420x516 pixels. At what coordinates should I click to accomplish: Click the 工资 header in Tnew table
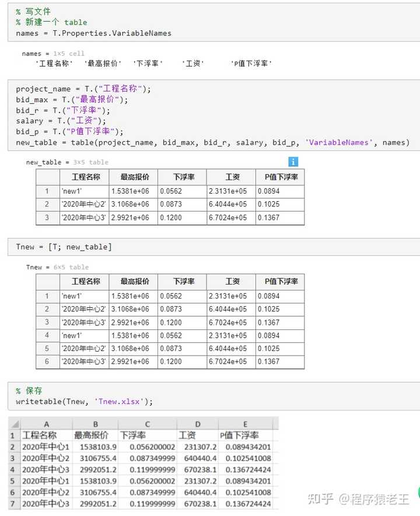pos(231,282)
